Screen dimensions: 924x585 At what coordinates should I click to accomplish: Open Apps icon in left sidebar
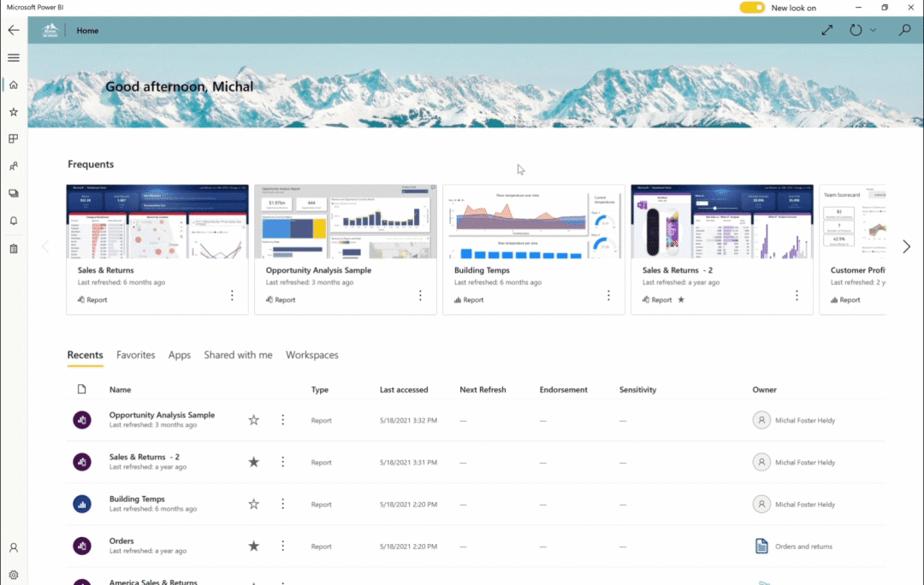point(14,139)
